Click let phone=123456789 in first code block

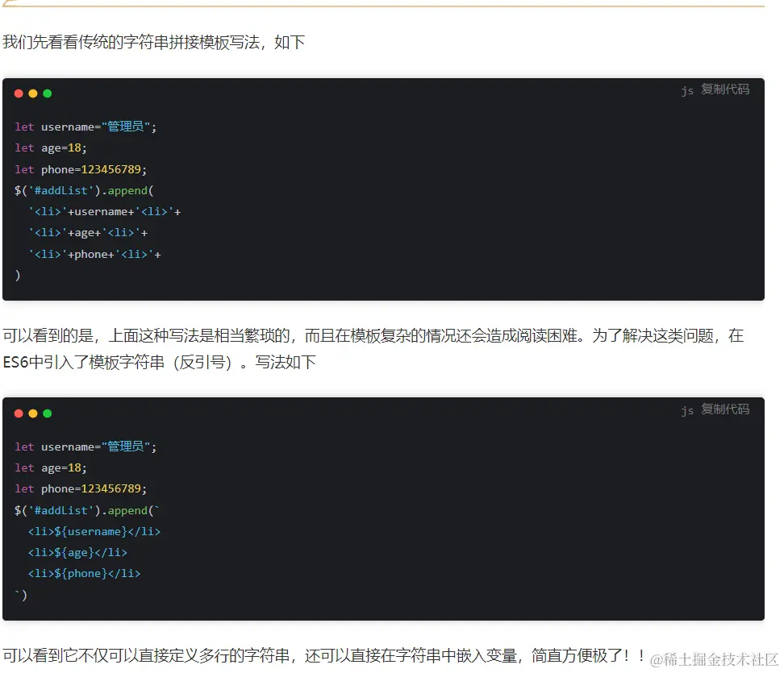click(x=81, y=169)
